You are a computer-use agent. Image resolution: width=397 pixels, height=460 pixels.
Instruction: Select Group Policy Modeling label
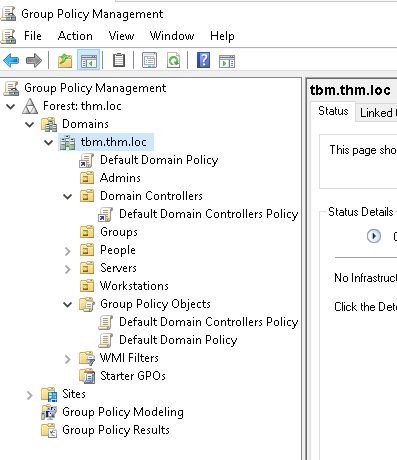pyautogui.click(x=123, y=412)
